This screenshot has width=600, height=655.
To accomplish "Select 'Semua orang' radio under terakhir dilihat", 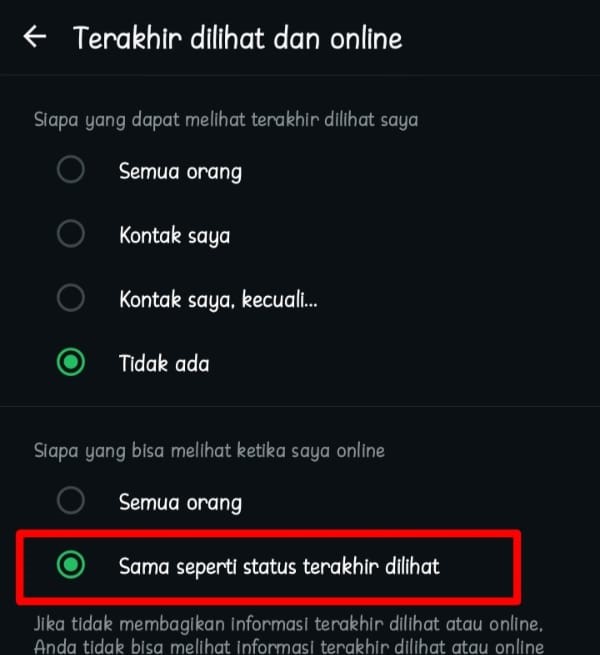I will pyautogui.click(x=71, y=170).
